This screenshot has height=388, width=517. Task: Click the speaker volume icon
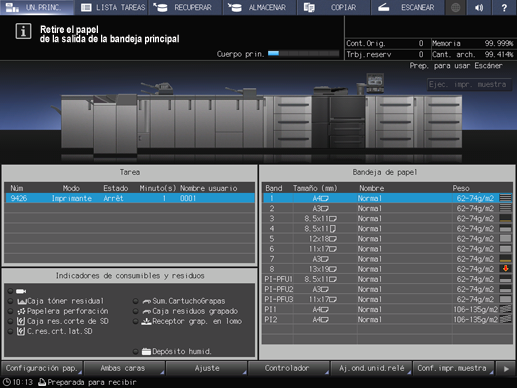click(479, 7)
